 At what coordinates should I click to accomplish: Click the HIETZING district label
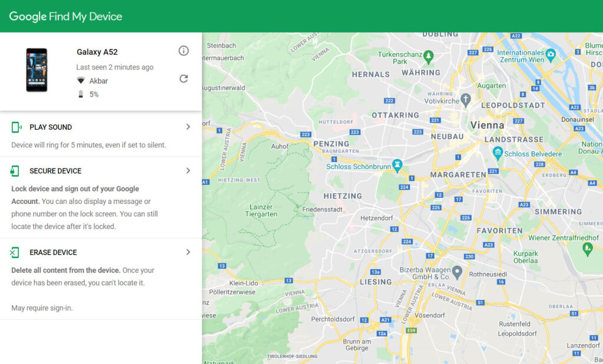343,196
